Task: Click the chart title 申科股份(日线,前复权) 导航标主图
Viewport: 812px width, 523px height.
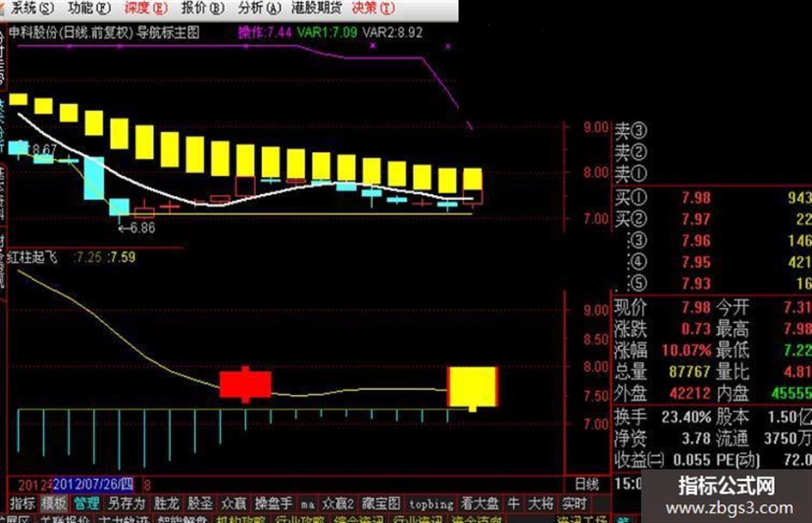Action: click(x=104, y=33)
